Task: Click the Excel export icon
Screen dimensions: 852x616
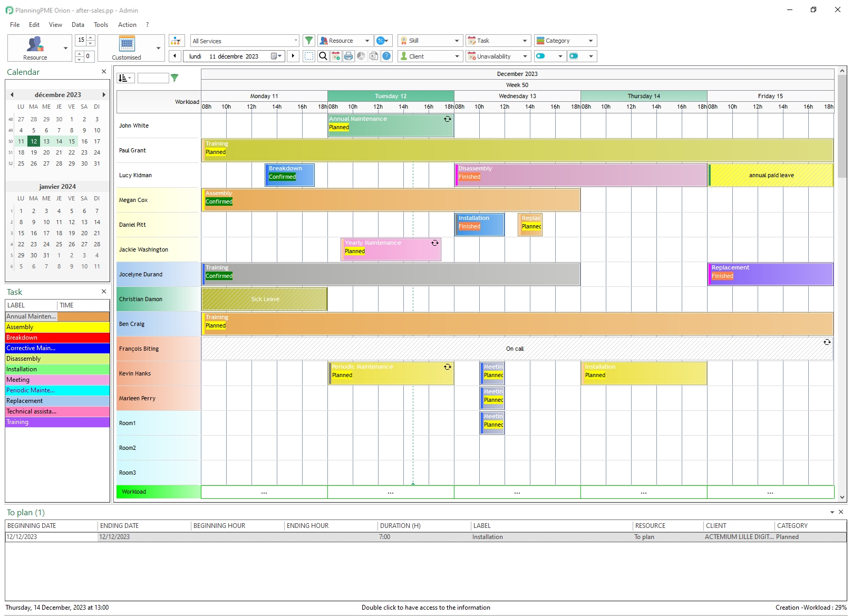Action: tap(374, 56)
